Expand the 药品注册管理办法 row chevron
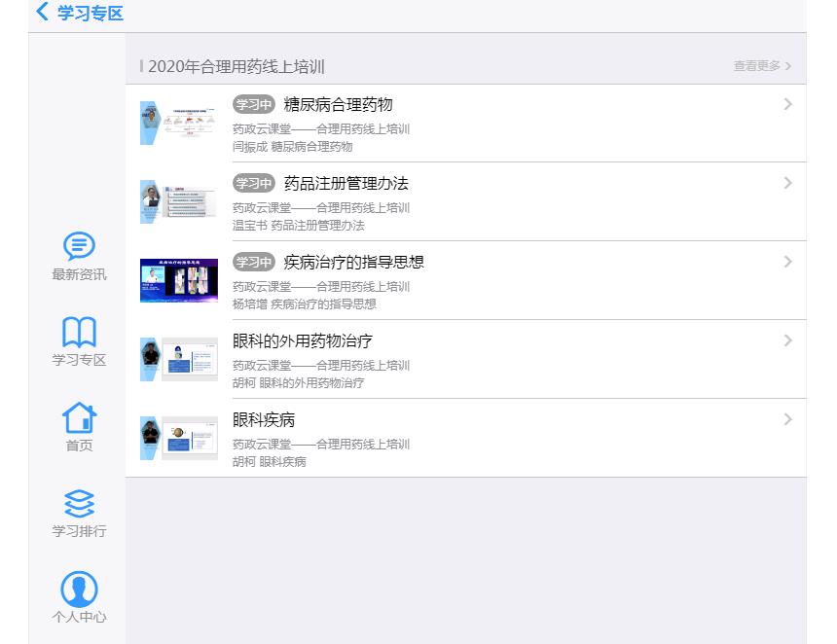 (787, 183)
